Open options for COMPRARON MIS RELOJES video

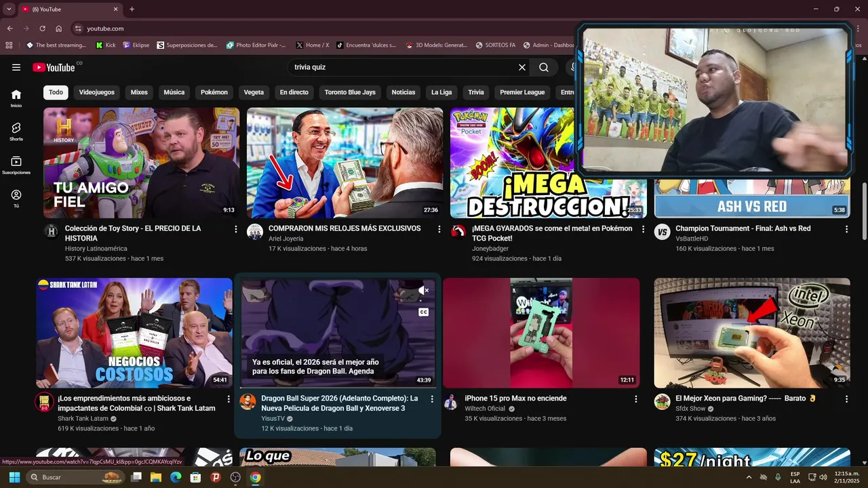point(439,229)
